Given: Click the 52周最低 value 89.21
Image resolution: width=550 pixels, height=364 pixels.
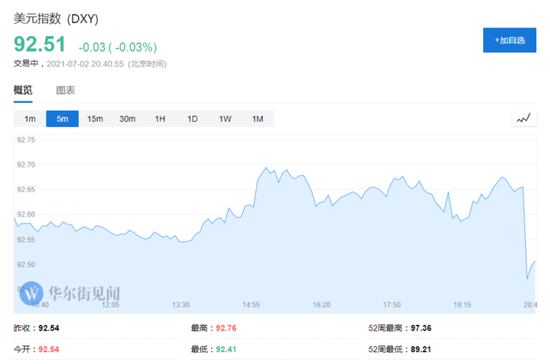Looking at the screenshot, I should 421,349.
